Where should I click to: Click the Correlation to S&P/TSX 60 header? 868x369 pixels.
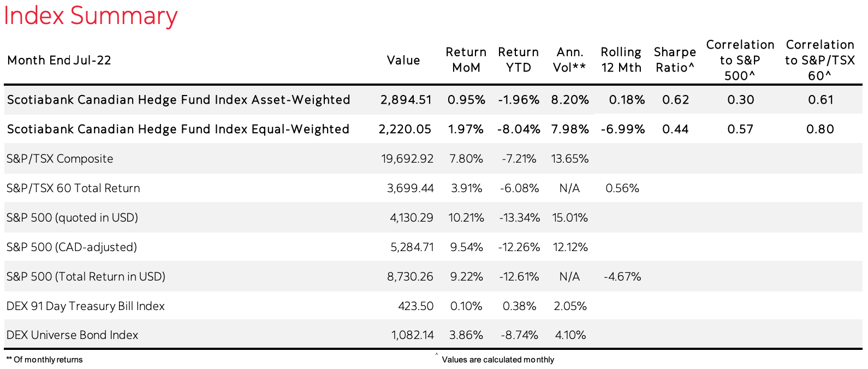tap(819, 60)
